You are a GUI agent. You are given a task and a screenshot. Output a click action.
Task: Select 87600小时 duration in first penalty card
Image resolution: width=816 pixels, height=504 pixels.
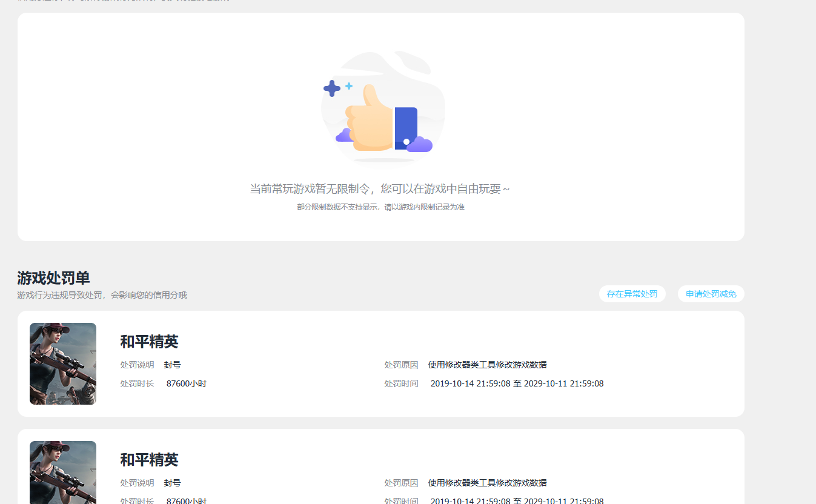tap(187, 383)
